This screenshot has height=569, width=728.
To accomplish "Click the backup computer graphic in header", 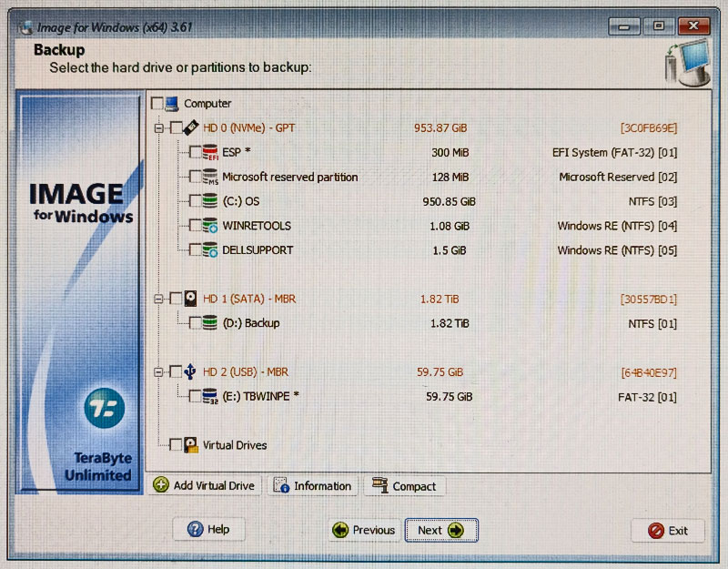I will coord(687,64).
